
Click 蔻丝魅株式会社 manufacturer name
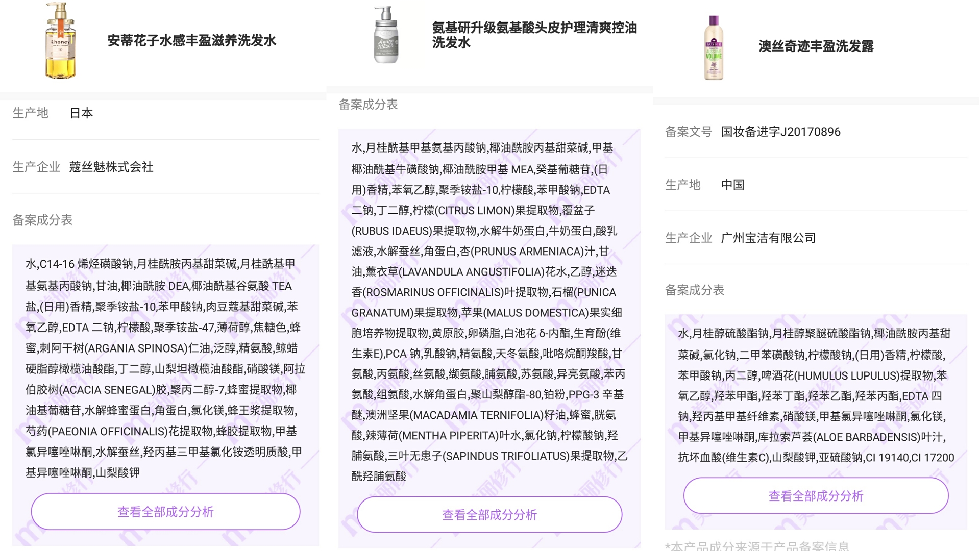(112, 167)
